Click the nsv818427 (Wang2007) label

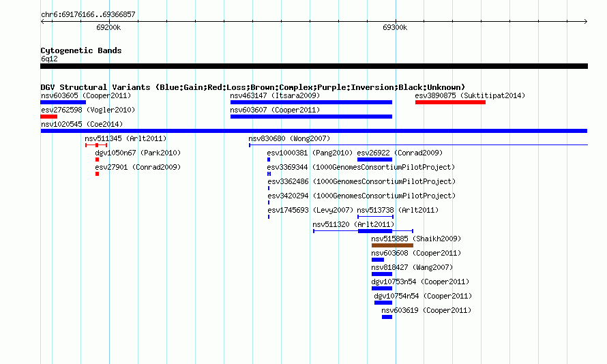click(412, 267)
